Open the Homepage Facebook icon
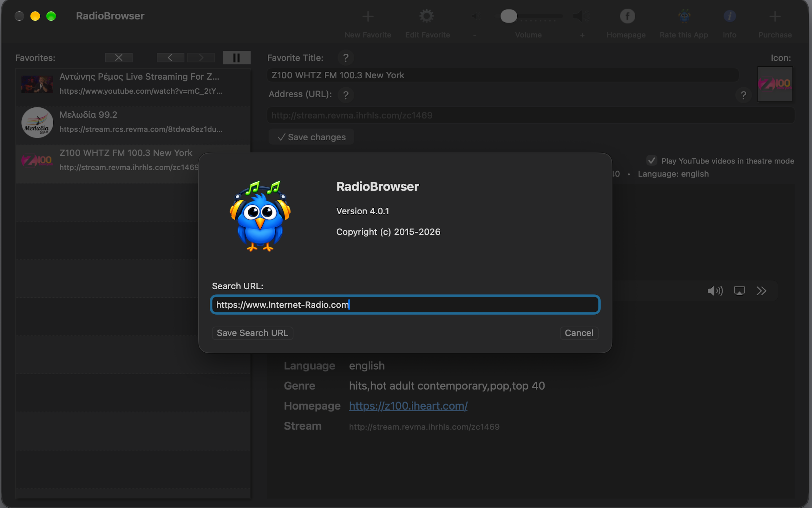812x508 pixels. (627, 16)
